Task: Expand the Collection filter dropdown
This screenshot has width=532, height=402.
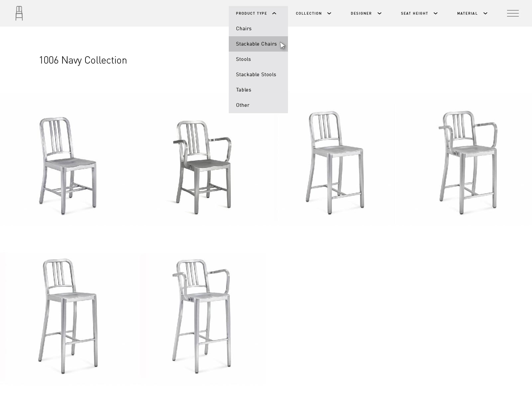Action: [x=314, y=13]
